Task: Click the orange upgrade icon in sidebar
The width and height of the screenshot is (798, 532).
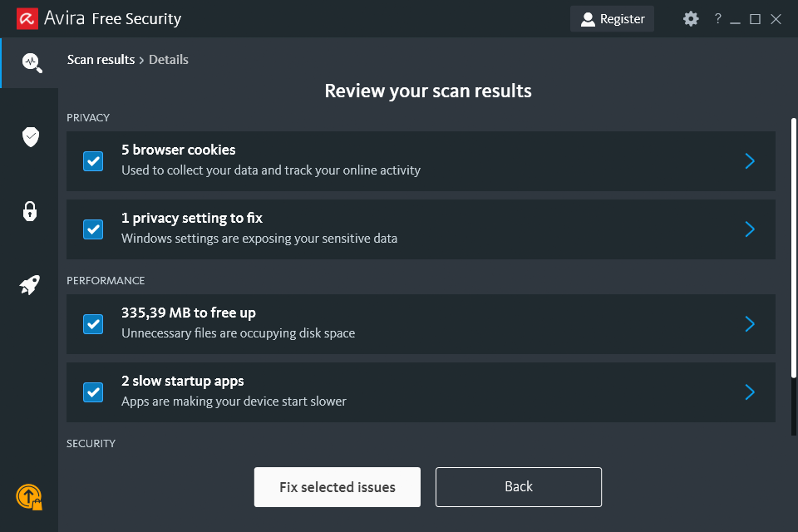Action: [28, 497]
